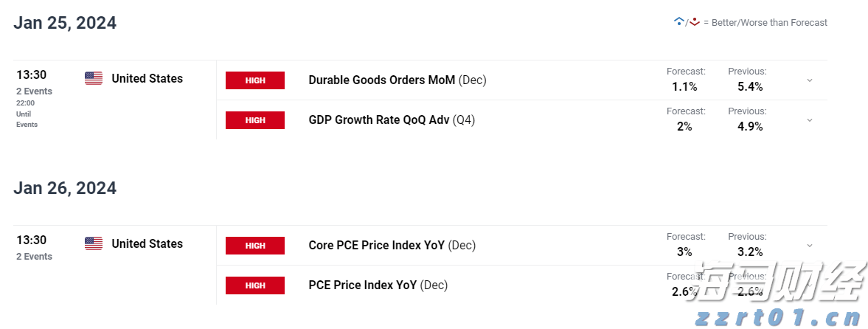Expand the GDP Growth Rate QoQ Adv chevron

pos(810,120)
